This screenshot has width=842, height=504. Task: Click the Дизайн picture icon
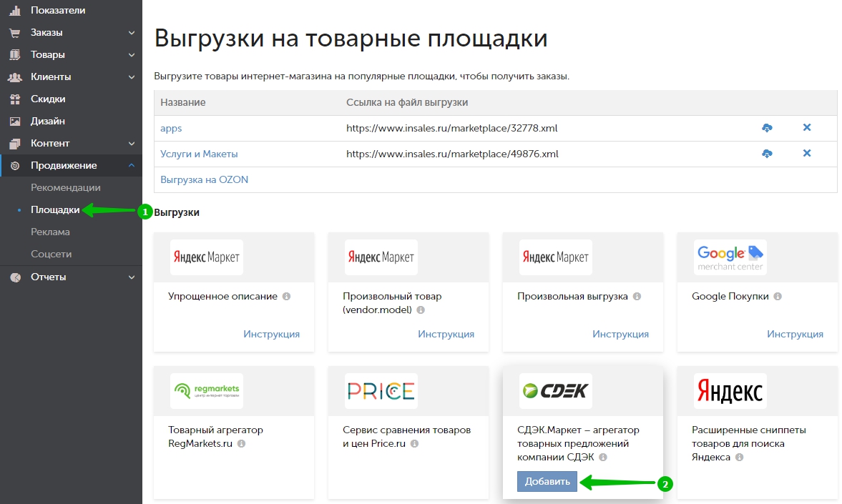15,122
